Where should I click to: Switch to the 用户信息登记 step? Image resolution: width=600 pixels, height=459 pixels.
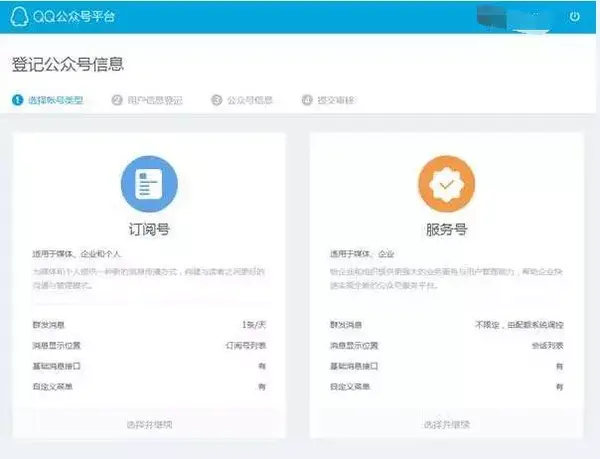pyautogui.click(x=154, y=100)
